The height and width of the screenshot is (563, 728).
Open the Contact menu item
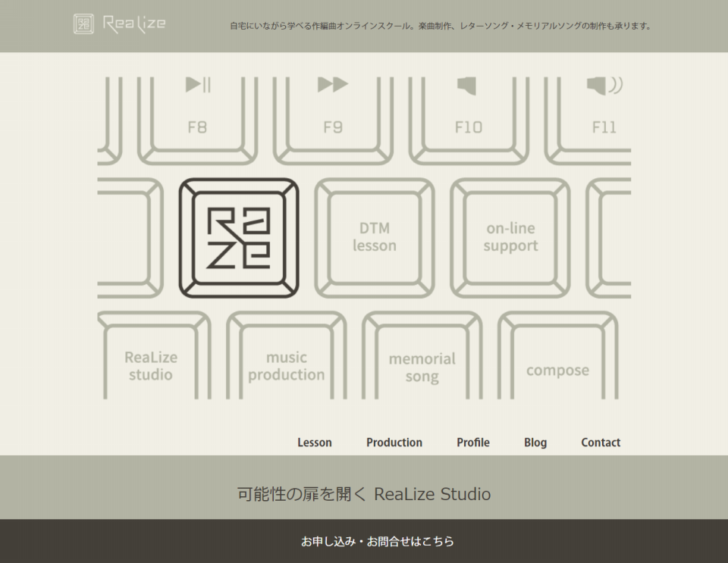pos(601,443)
